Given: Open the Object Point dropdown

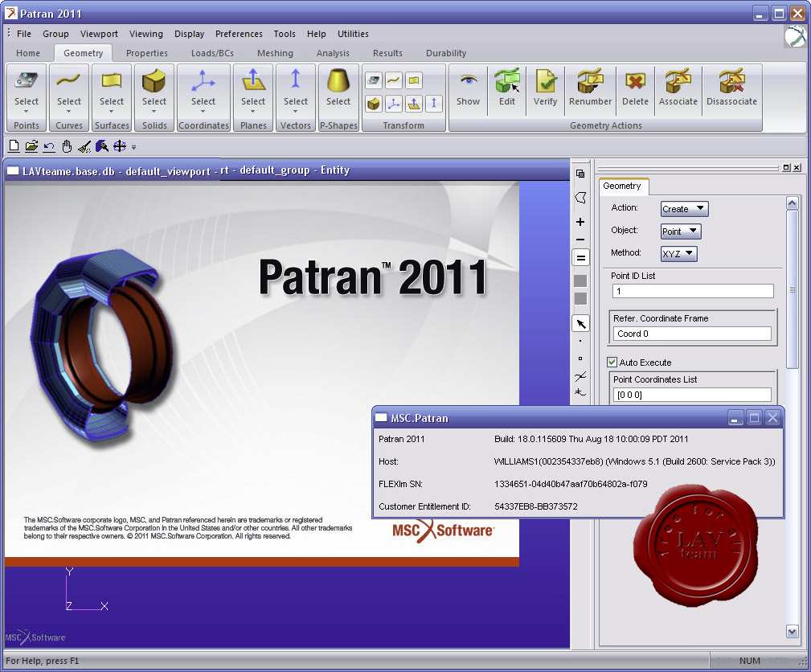Looking at the screenshot, I should [x=681, y=232].
